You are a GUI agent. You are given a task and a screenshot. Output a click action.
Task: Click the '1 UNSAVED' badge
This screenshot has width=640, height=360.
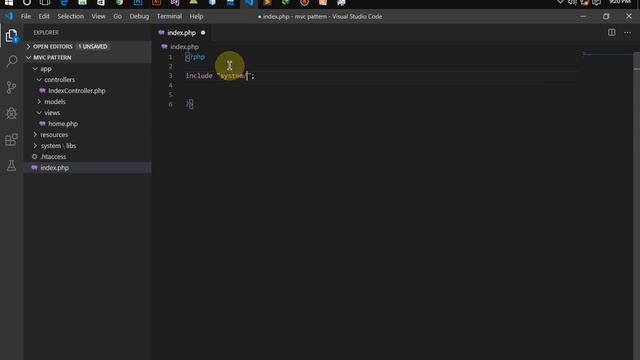coord(93,47)
